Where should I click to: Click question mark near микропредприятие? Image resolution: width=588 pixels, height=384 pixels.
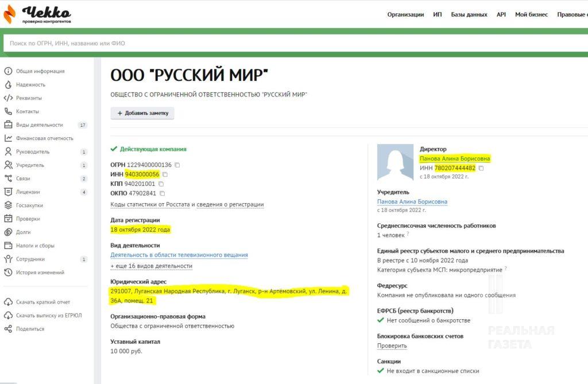505,269
